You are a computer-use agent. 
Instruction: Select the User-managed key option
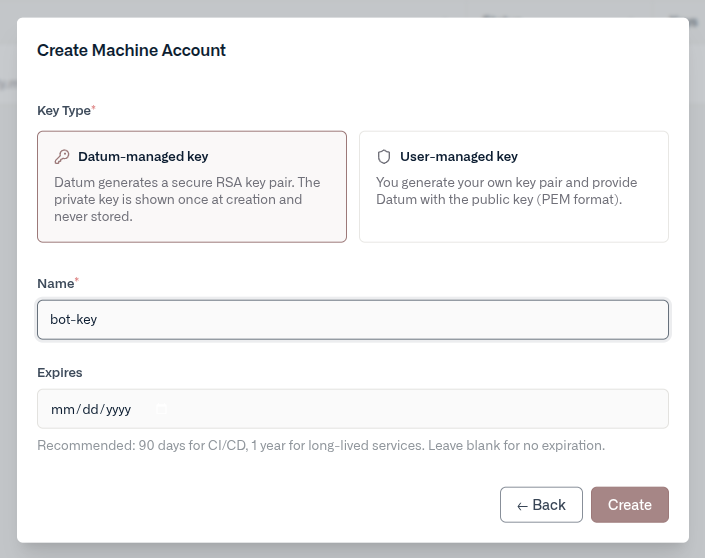[513, 187]
